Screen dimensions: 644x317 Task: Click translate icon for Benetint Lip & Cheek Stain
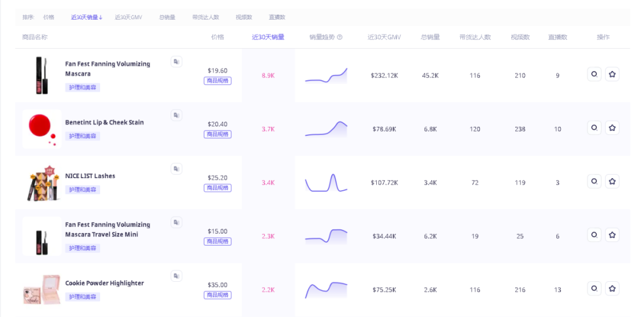tap(176, 115)
